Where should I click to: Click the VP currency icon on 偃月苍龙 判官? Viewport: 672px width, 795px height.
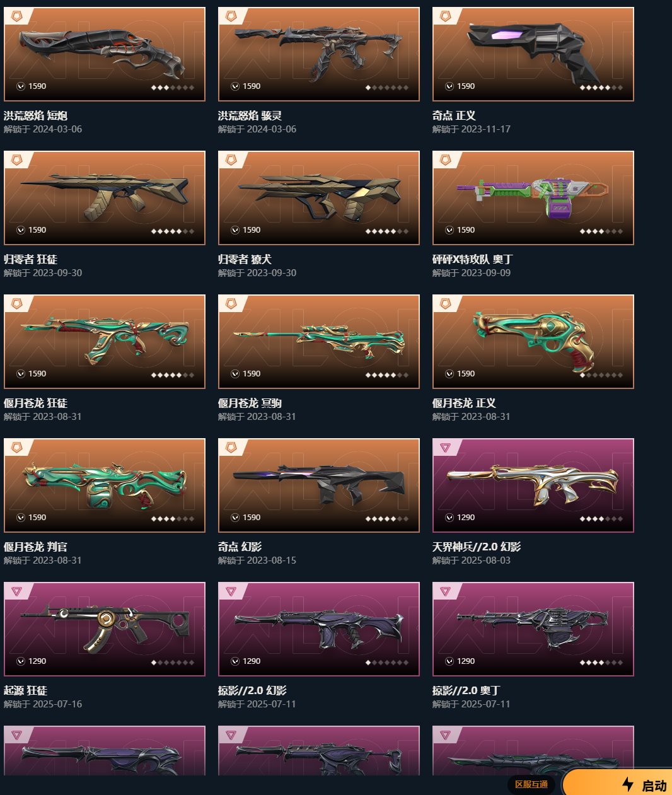coord(21,518)
